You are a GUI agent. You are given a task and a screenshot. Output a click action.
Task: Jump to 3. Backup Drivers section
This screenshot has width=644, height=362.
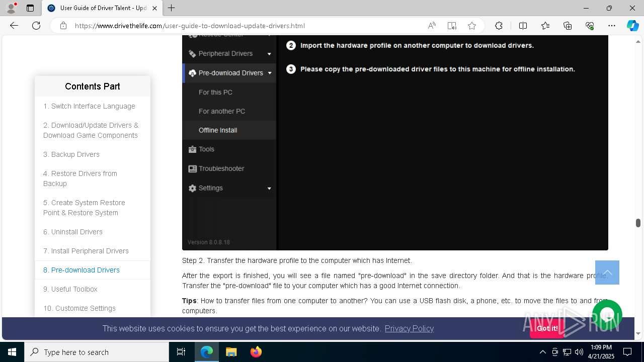(x=71, y=154)
